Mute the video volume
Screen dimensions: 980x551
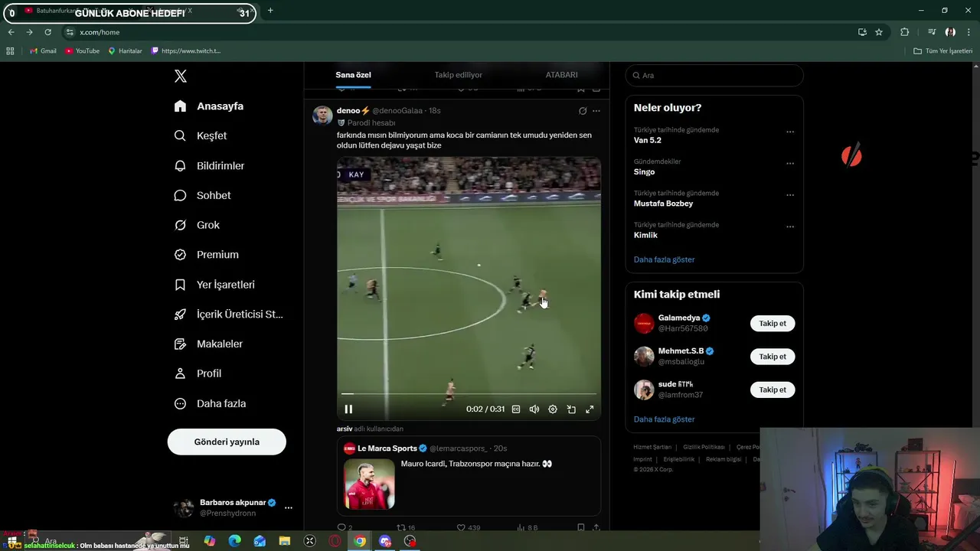(x=534, y=409)
